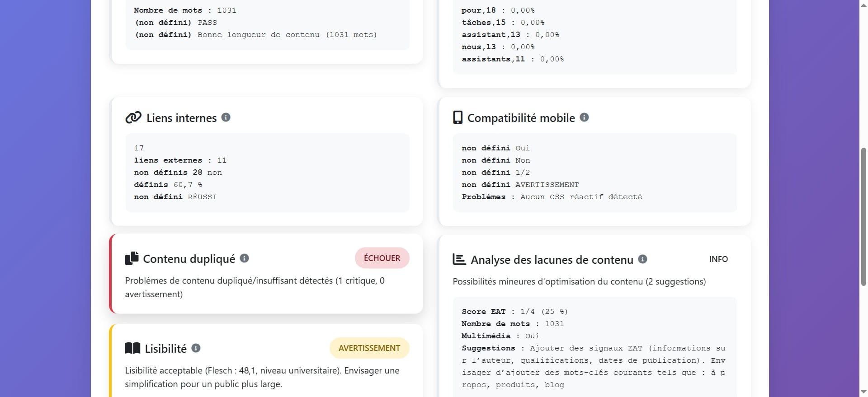This screenshot has height=397, width=868.
Task: Select the Liens internes heading
Action: [x=181, y=118]
